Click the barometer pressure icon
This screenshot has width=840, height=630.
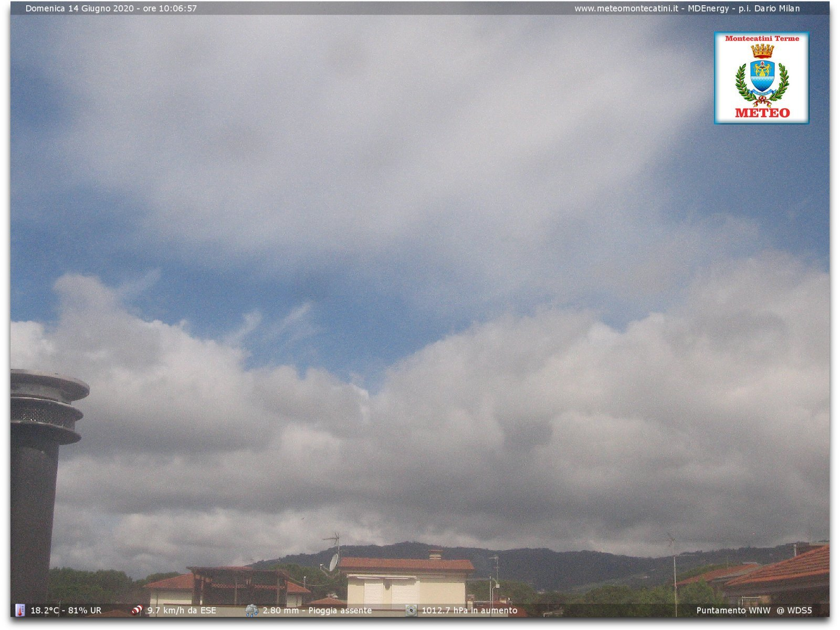coord(411,610)
